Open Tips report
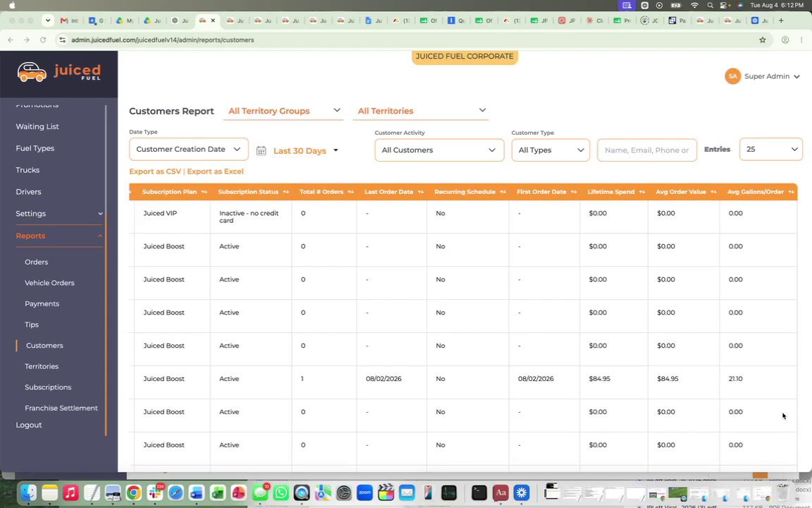The height and width of the screenshot is (508, 812). (32, 325)
